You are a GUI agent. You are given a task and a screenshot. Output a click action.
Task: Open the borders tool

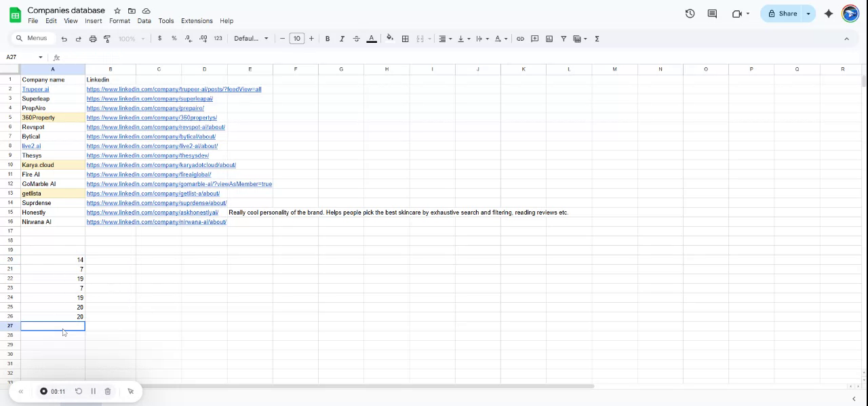click(x=406, y=39)
